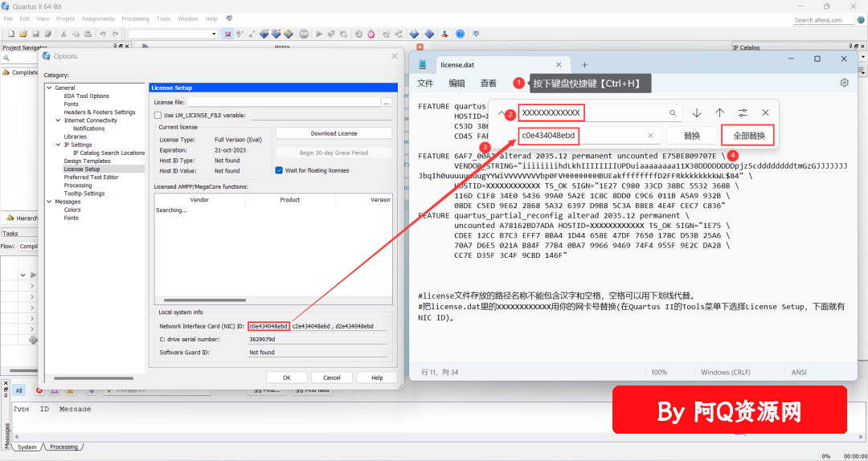
Task: Click the All messages filter button
Action: [x=18, y=390]
